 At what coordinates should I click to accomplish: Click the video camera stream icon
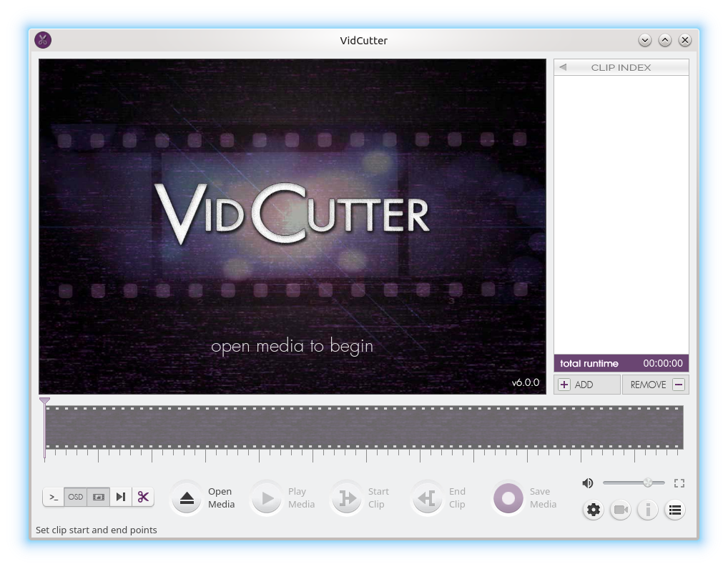pyautogui.click(x=620, y=510)
